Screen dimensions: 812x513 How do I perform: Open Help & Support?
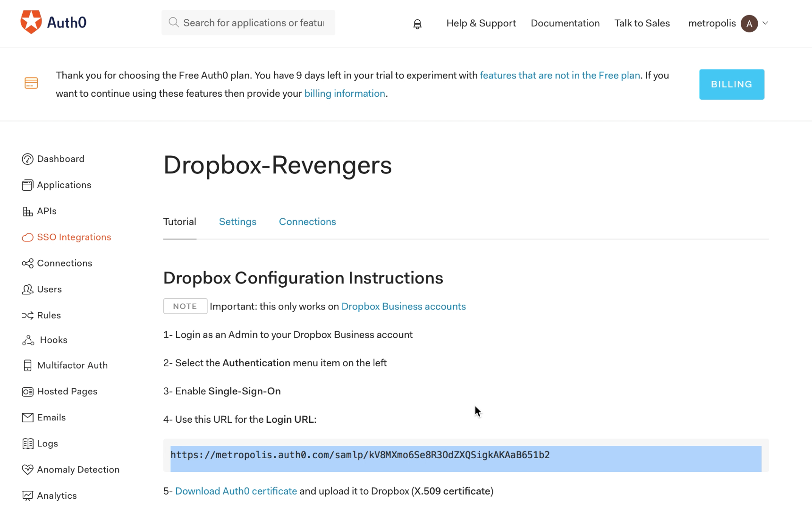[x=481, y=23]
